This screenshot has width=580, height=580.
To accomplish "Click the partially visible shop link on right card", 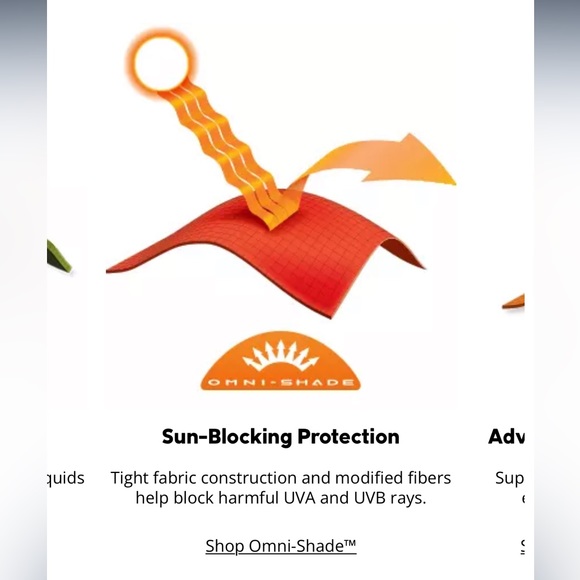I will click(x=522, y=546).
